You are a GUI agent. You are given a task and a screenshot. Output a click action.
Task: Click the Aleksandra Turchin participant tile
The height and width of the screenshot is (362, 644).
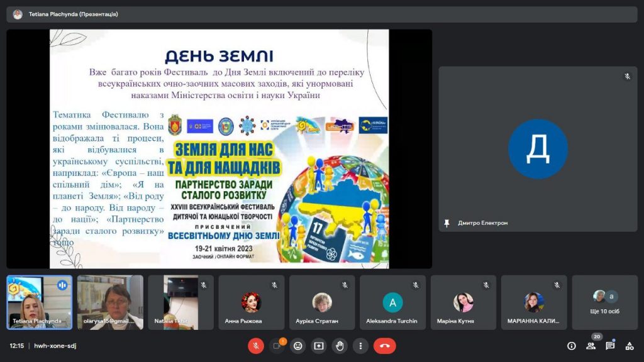392,302
